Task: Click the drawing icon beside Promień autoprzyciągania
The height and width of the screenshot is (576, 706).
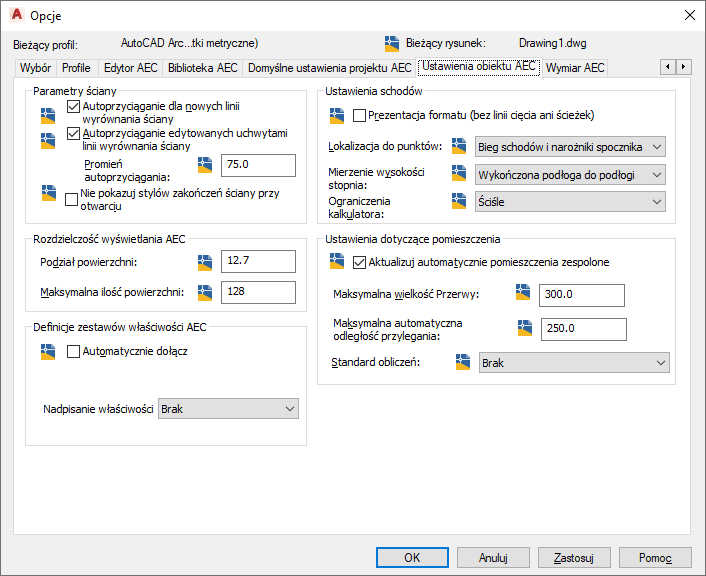Action: coord(205,165)
